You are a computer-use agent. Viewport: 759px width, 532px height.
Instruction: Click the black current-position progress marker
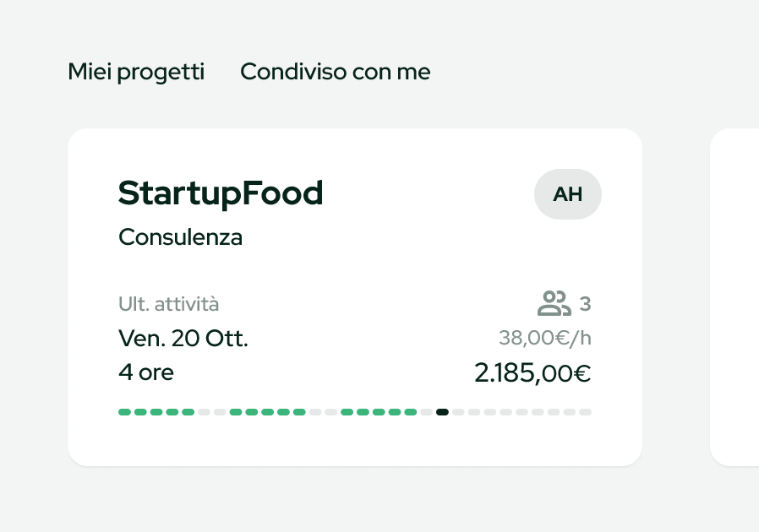tap(442, 412)
